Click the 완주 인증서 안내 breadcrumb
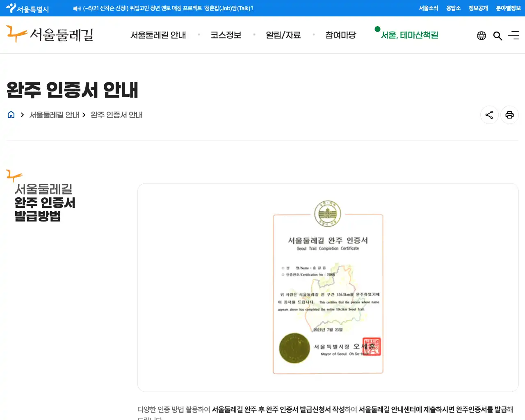The height and width of the screenshot is (420, 525). (116, 115)
